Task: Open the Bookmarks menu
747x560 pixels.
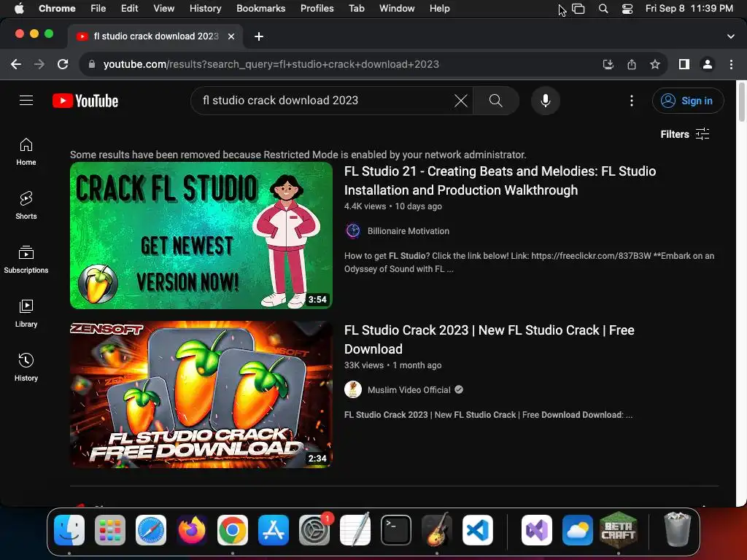Action: [260, 8]
